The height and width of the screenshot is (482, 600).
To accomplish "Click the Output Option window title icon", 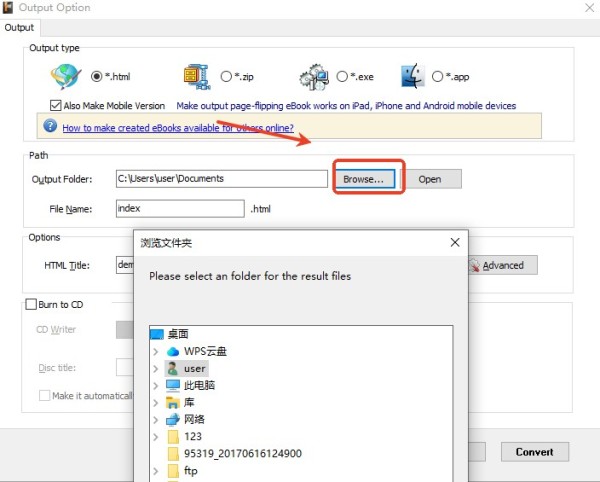I will tap(8, 7).
